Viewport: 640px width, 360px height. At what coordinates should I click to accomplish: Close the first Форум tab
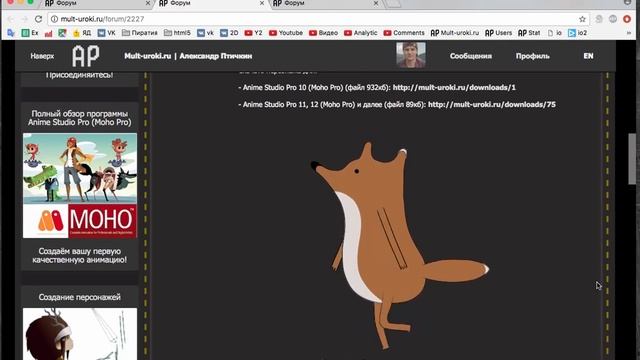click(x=148, y=3)
